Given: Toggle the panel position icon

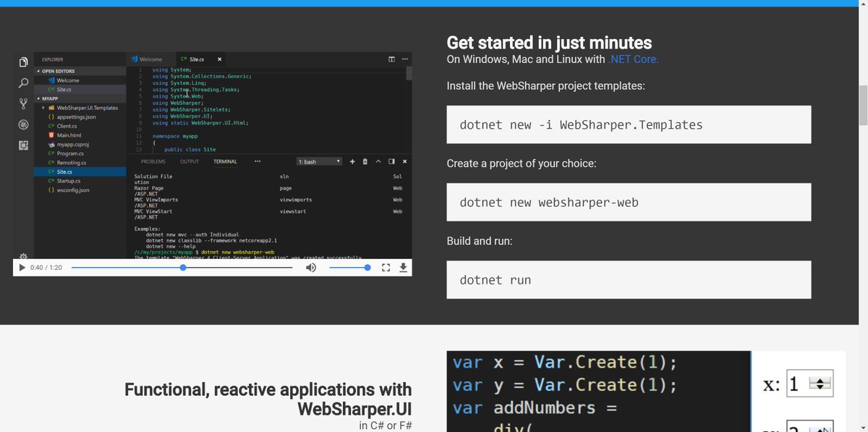Looking at the screenshot, I should tap(391, 161).
